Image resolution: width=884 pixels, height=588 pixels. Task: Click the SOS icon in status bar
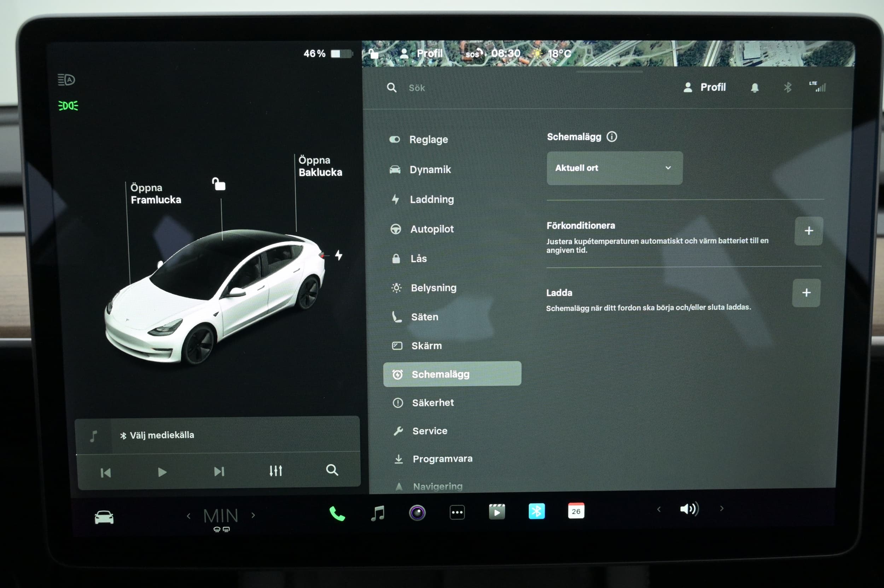click(475, 54)
